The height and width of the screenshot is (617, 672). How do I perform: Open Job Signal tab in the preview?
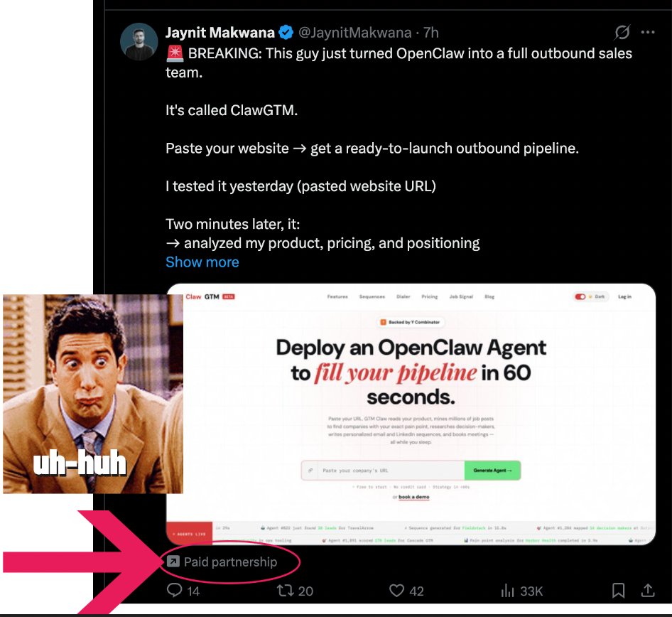point(461,296)
